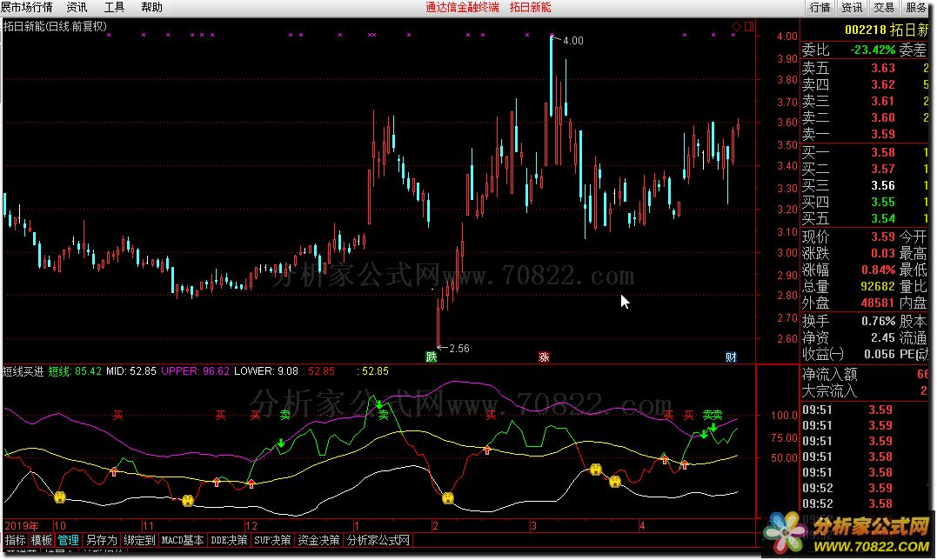Click the red square icon beside the diamond

tap(749, 26)
